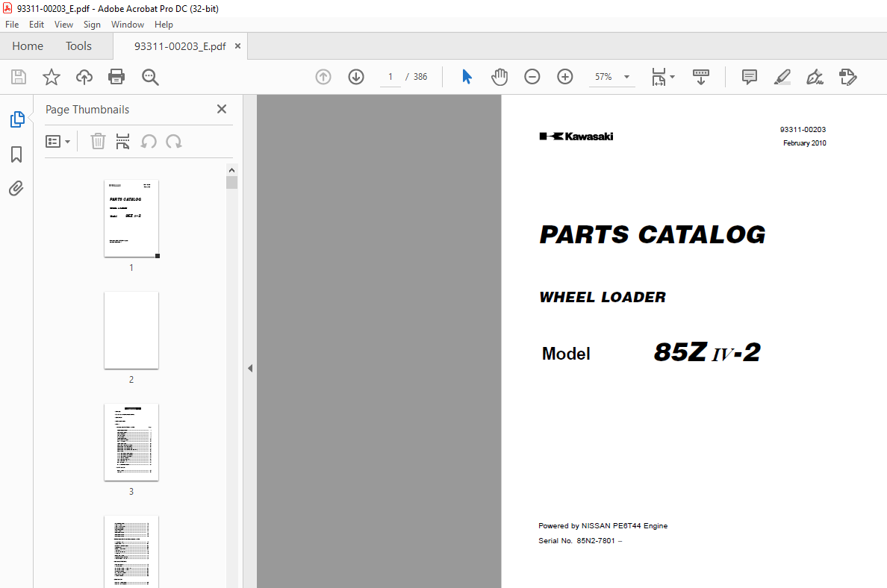Rotate page counterclockwise
The width and height of the screenshot is (887, 588).
[x=149, y=141]
